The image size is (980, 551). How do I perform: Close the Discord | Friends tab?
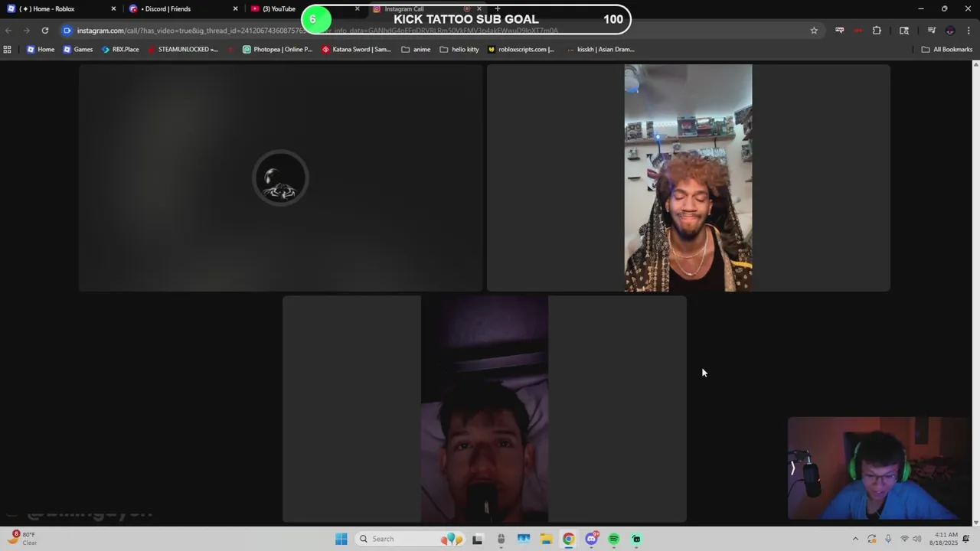(235, 9)
